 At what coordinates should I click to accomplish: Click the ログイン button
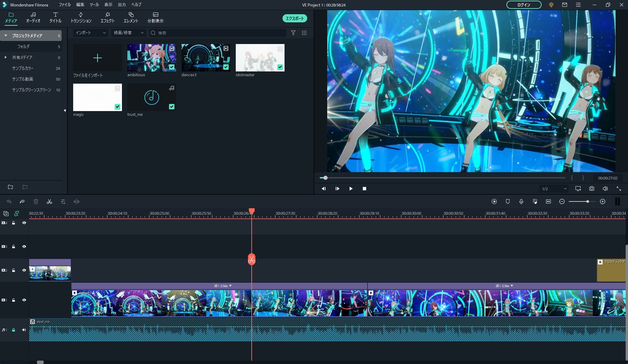coord(524,5)
